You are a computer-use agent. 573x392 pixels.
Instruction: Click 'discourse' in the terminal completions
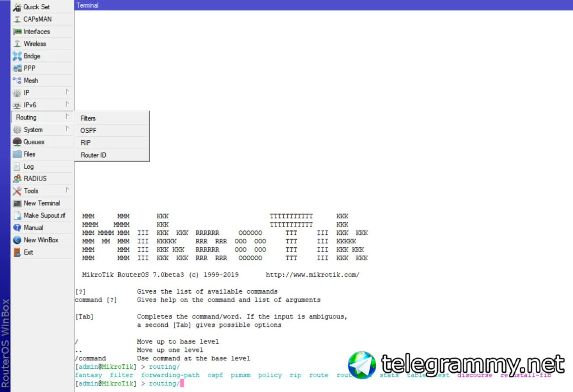tap(475, 375)
